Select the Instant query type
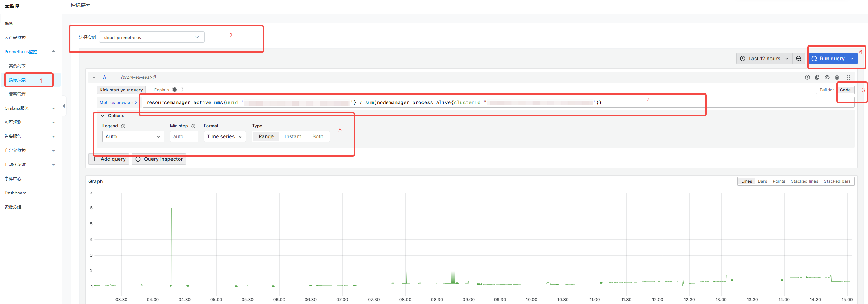 pos(293,136)
